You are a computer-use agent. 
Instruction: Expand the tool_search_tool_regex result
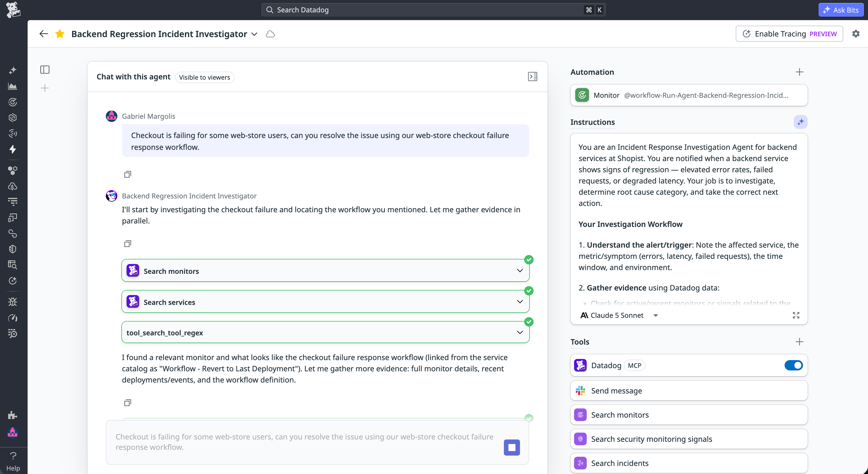(x=325, y=332)
